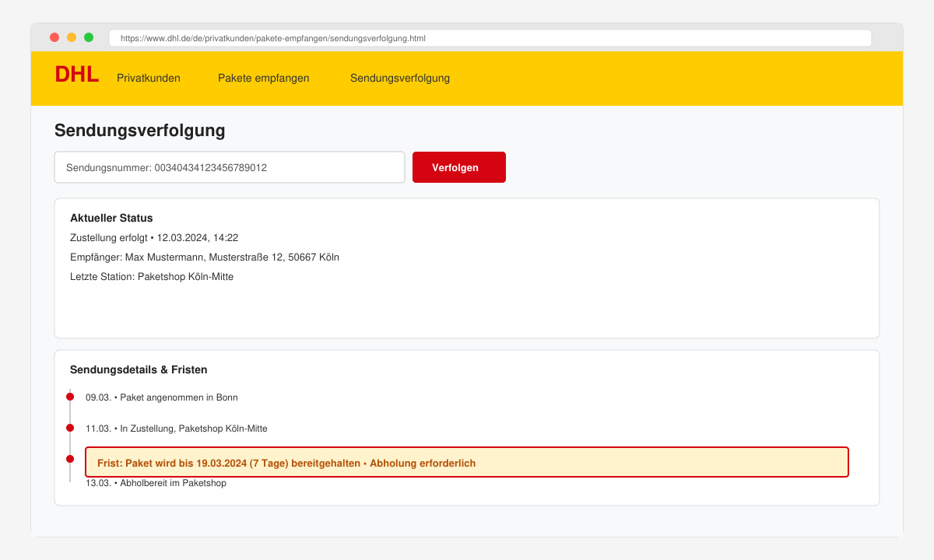Open the Privatkunden menu item
The height and width of the screenshot is (560, 934).
tap(149, 78)
